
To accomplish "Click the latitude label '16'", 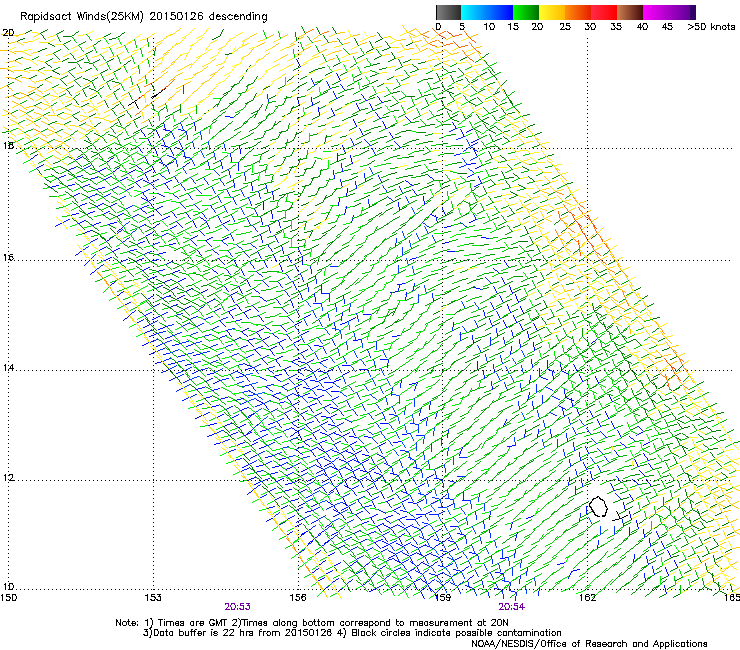I will (x=8, y=258).
